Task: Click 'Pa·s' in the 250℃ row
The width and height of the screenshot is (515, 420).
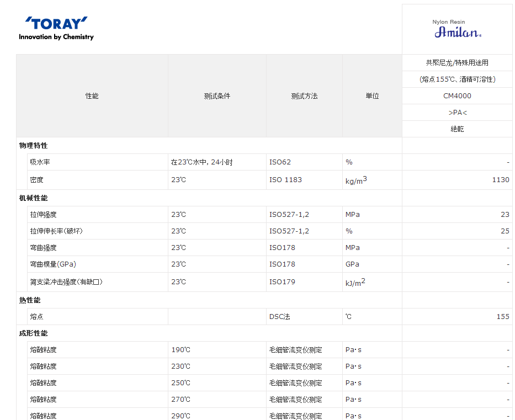Action: (353, 383)
